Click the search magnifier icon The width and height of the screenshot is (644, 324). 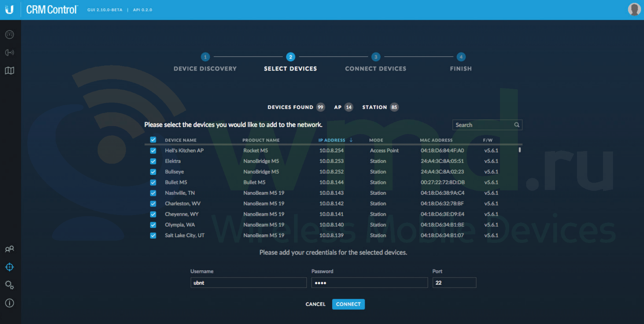click(517, 125)
